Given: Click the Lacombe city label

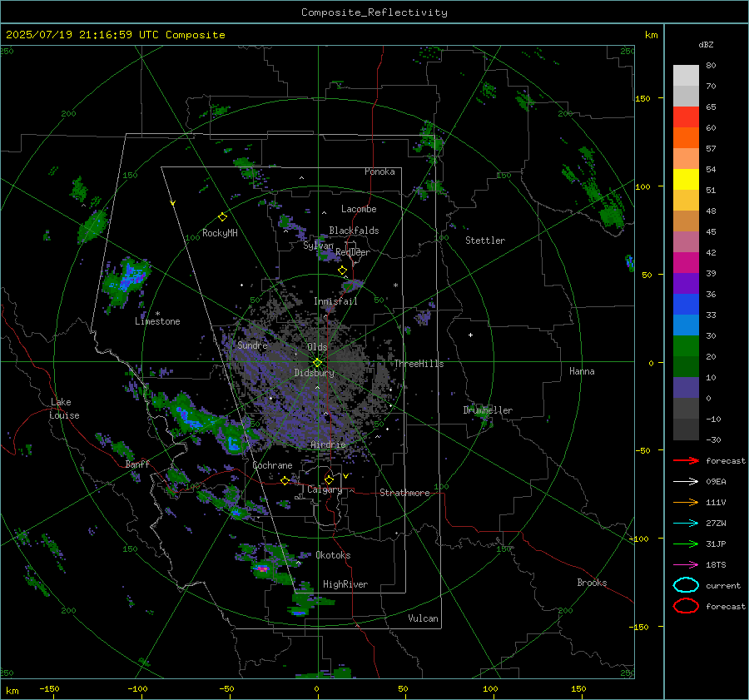Looking at the screenshot, I should [x=359, y=209].
